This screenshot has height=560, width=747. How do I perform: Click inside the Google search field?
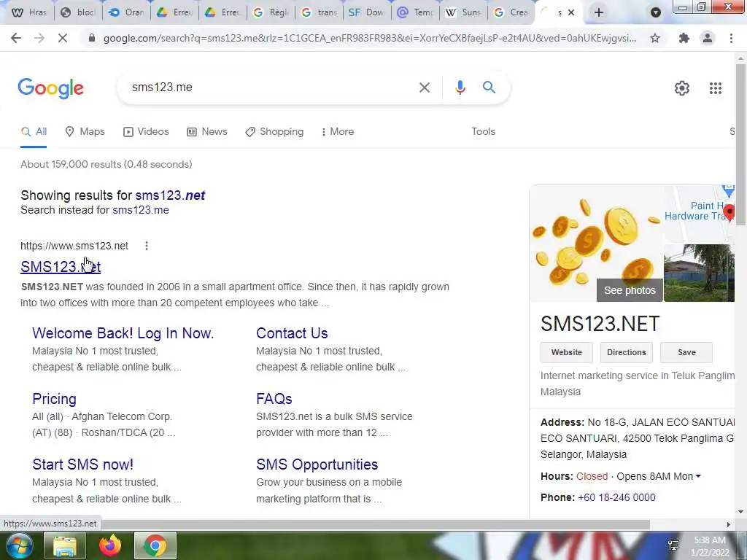(x=271, y=87)
